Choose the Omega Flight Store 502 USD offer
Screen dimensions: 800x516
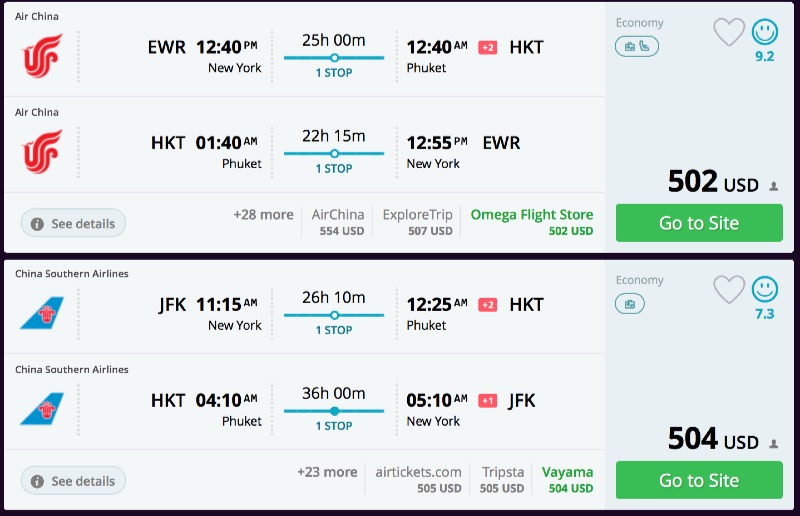532,222
